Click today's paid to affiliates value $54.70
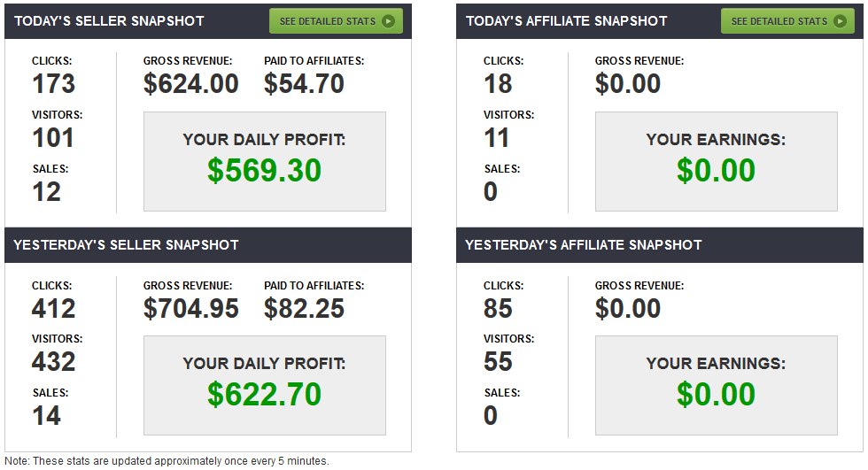 304,84
